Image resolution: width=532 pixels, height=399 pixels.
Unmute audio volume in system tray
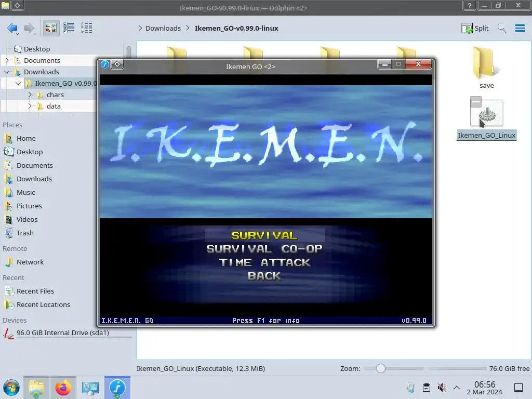pos(442,388)
